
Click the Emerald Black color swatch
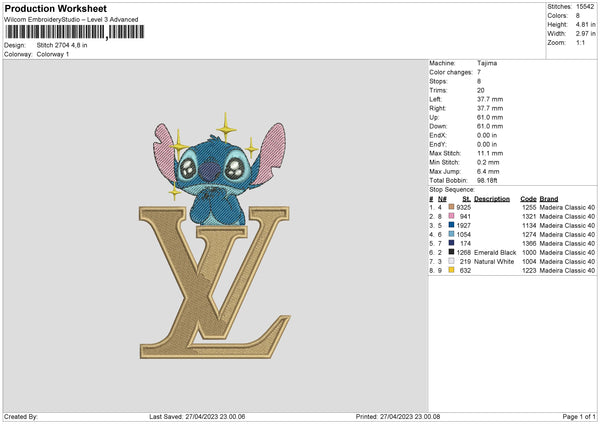coord(451,252)
